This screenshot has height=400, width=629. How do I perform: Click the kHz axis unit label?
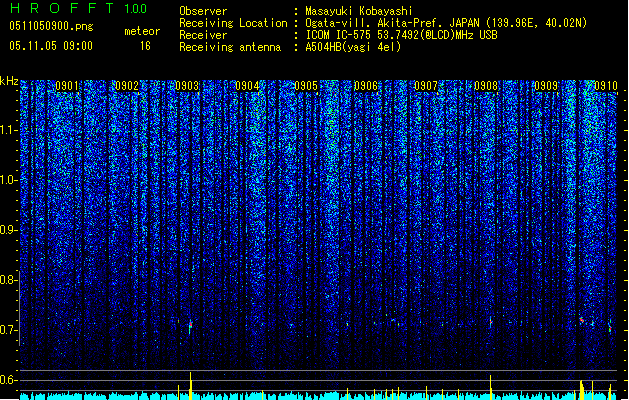point(9,81)
